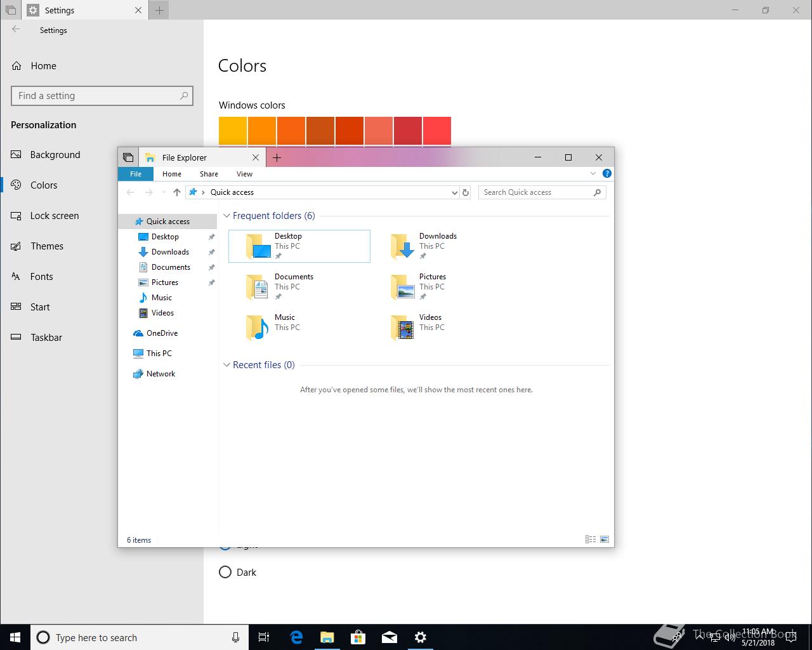
Task: Select Downloads in navigation pane
Action: [x=167, y=252]
